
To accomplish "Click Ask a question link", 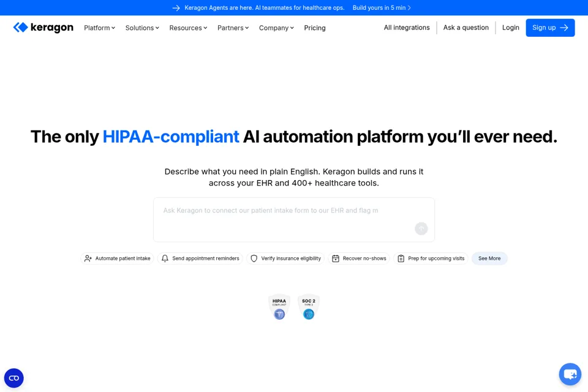I will tap(466, 28).
